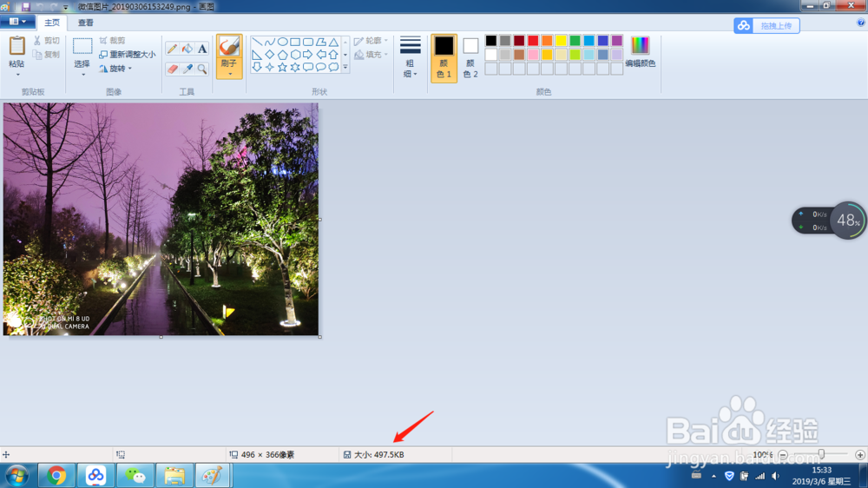868x488 pixels.
Task: Choose the straight Line shape
Action: (x=257, y=42)
